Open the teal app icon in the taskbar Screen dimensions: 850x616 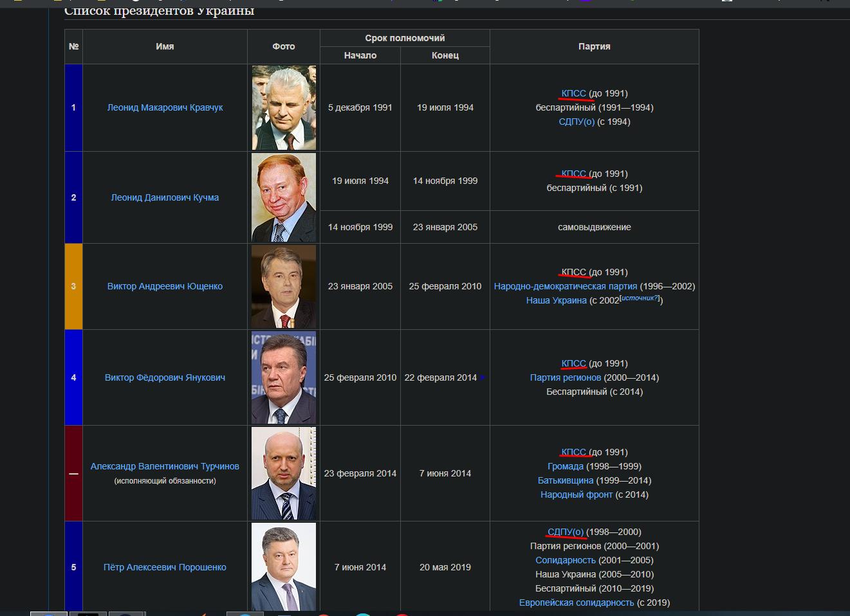click(x=362, y=614)
